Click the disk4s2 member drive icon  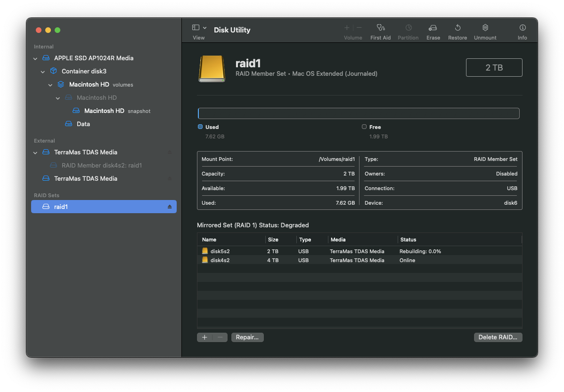tap(204, 260)
